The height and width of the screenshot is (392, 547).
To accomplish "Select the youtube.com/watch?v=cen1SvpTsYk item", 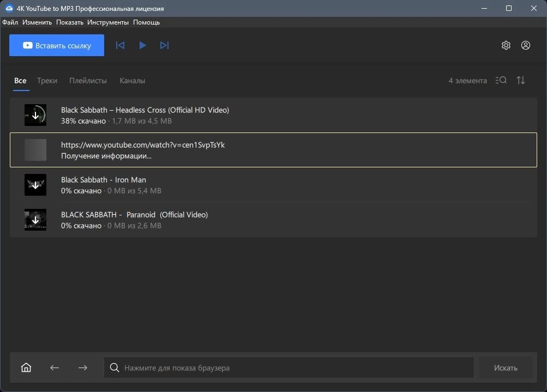I will [273, 150].
